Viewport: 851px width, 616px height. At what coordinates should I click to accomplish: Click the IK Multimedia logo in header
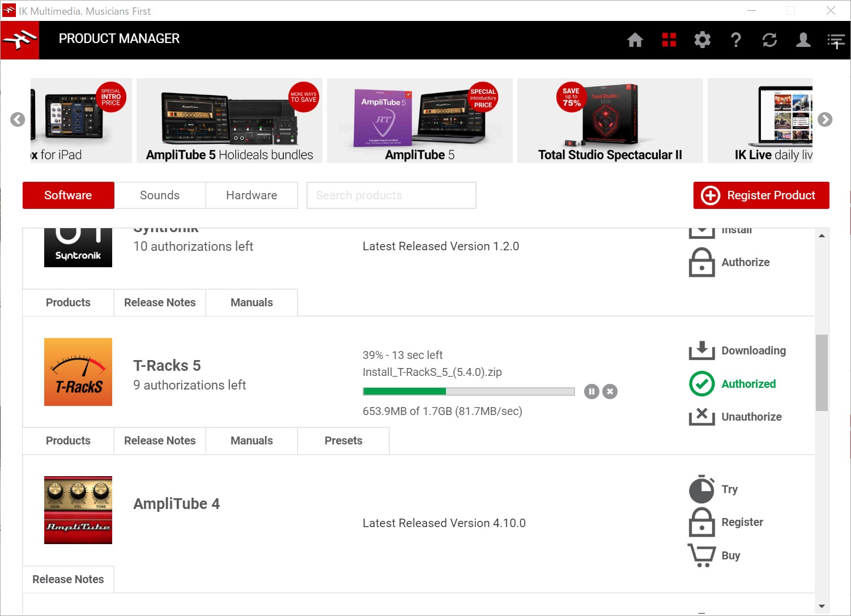tap(20, 40)
